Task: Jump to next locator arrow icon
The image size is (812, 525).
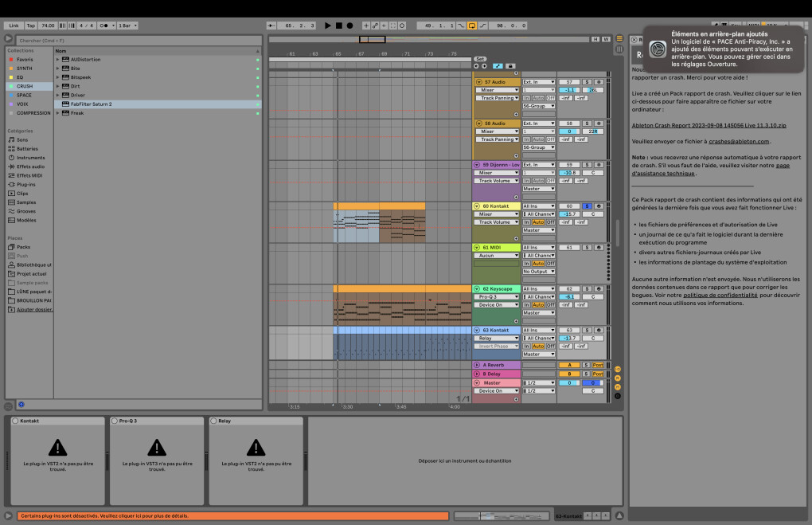Action: pos(484,66)
